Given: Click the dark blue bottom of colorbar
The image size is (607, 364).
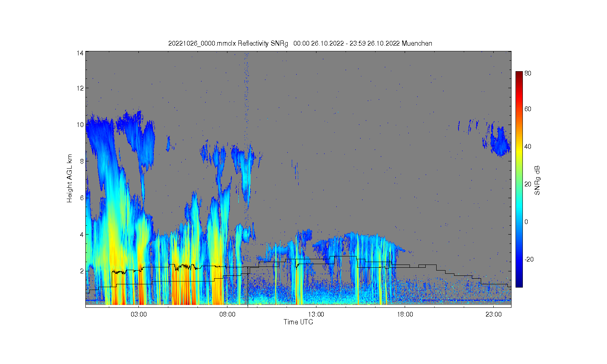Looking at the screenshot, I should (x=519, y=284).
